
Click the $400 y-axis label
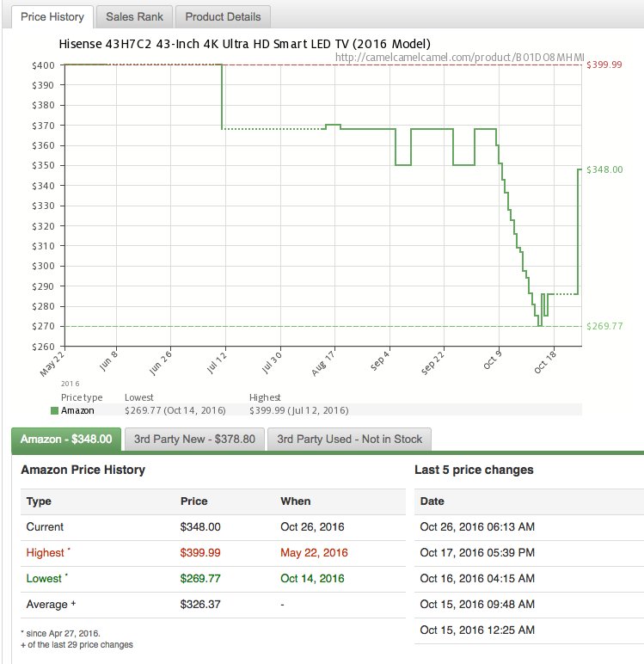(43, 65)
